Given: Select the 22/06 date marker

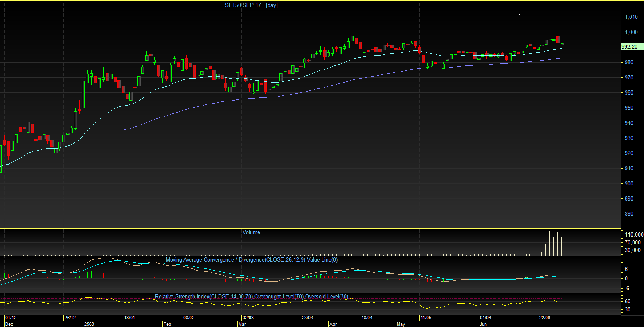Looking at the screenshot, I should (545, 318).
